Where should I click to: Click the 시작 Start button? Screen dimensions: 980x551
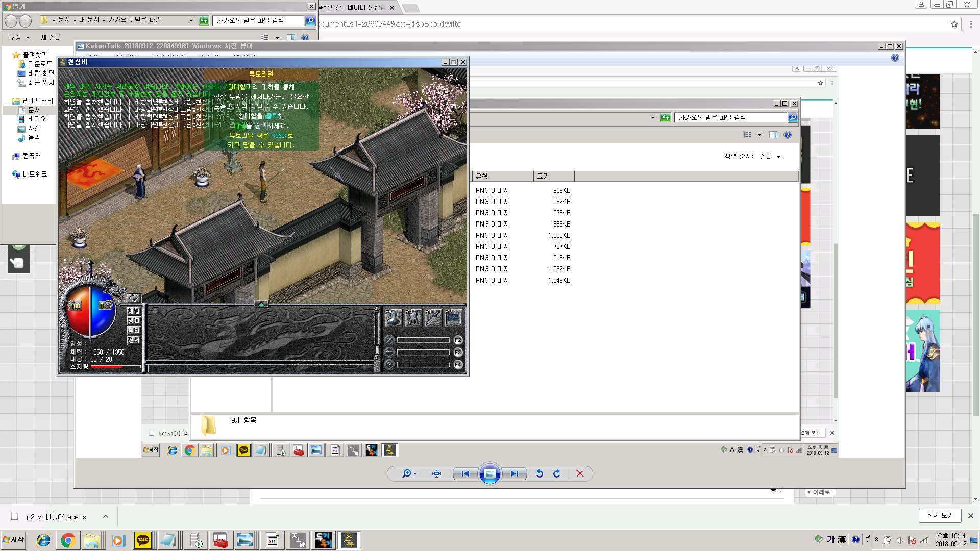click(14, 540)
